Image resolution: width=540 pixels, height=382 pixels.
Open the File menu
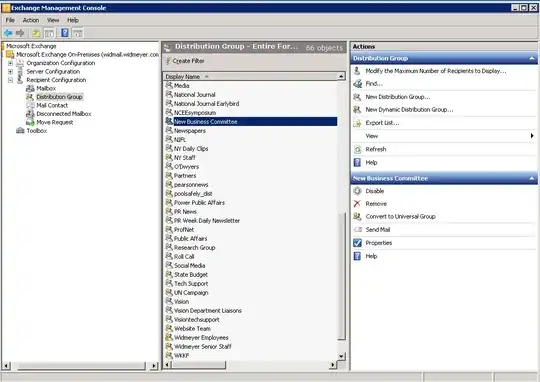[10, 20]
